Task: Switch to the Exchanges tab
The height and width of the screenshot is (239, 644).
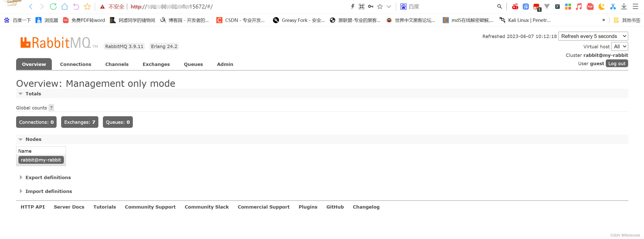Action: (156, 64)
